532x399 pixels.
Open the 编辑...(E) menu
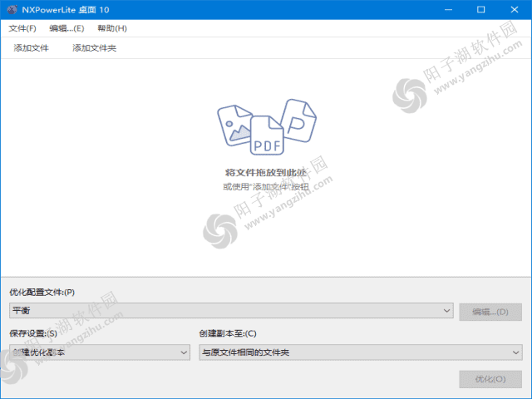click(x=66, y=28)
